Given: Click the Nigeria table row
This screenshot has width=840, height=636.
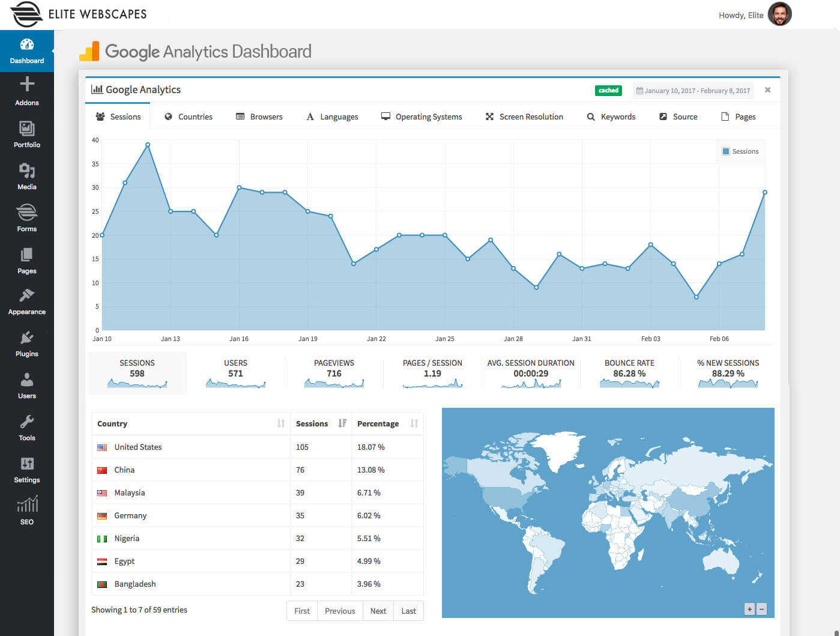Looking at the screenshot, I should pyautogui.click(x=258, y=538).
